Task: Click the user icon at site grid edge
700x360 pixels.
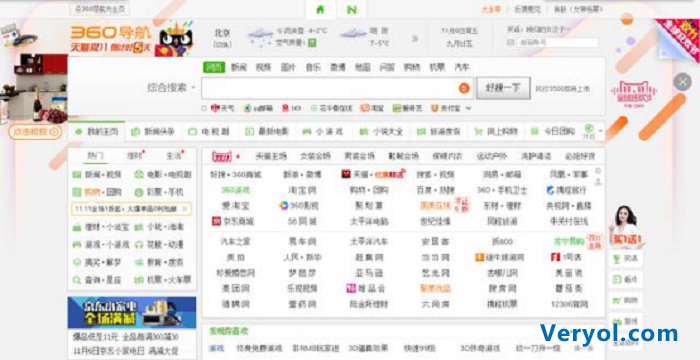Action: pyautogui.click(x=598, y=181)
